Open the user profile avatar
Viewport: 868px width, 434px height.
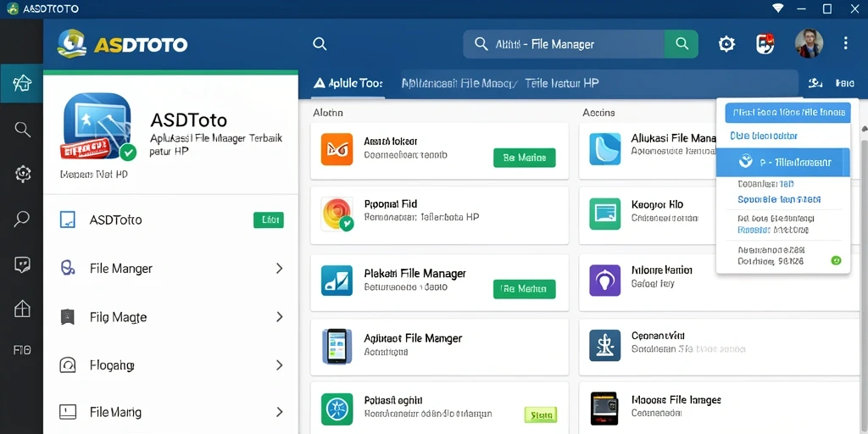tap(809, 44)
